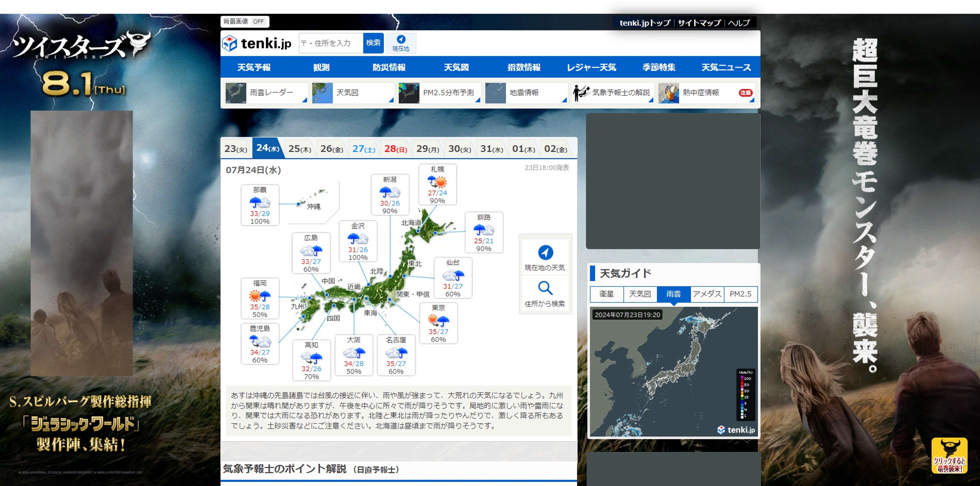The height and width of the screenshot is (486, 980).
Task: Toggle 背景画像 OFF switch
Action: (259, 22)
